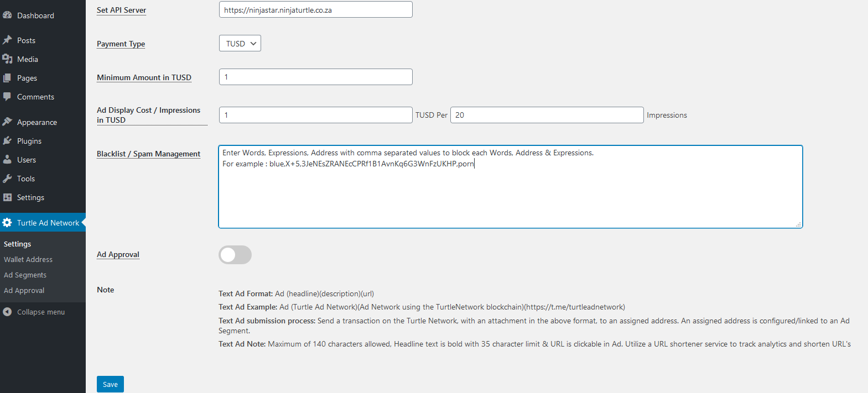868x393 pixels.
Task: Click inside the Blacklist / Spam Management textarea
Action: 511,187
